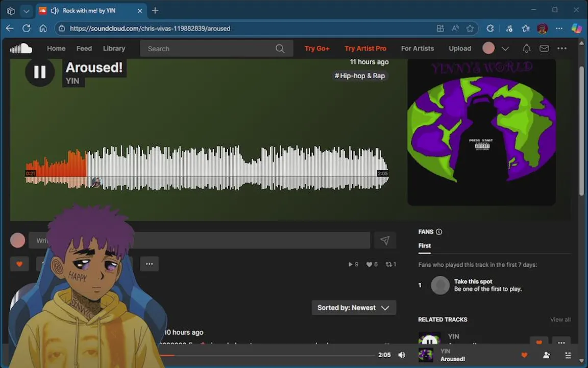Open the track's more actions ellipsis button
The height and width of the screenshot is (368, 588).
click(x=149, y=264)
